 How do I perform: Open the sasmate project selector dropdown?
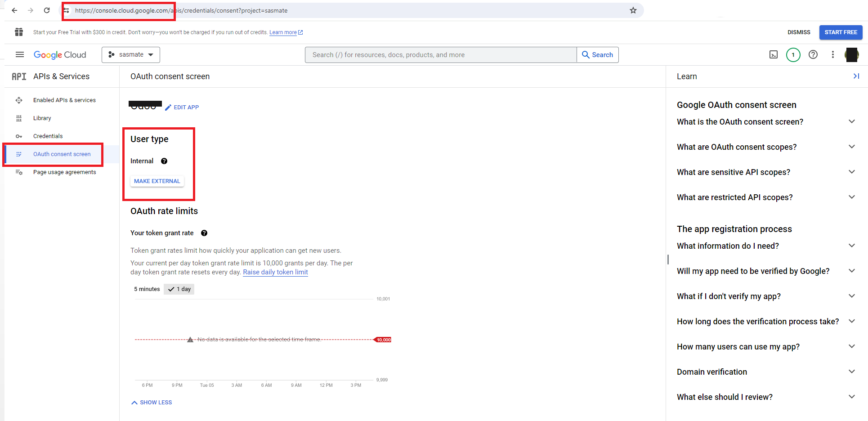tap(131, 55)
